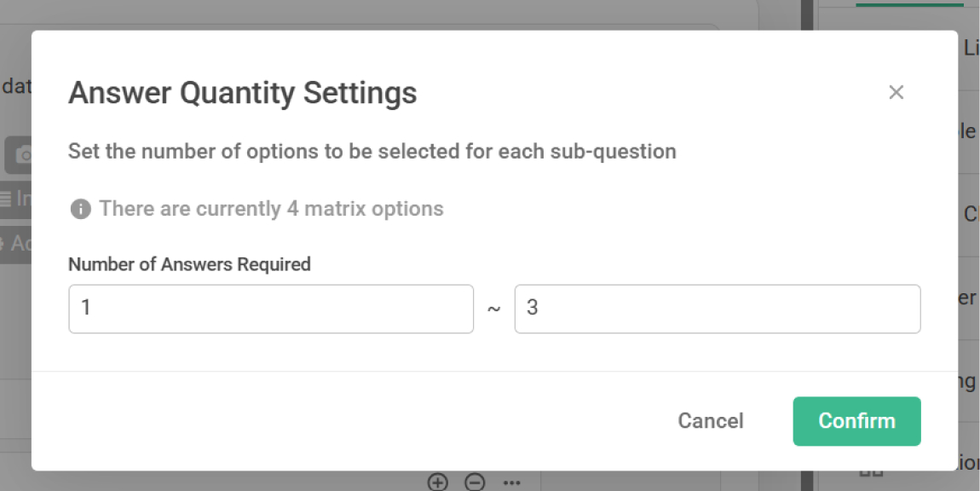The height and width of the screenshot is (491, 980).
Task: Zoom in using the plus icon
Action: click(437, 482)
